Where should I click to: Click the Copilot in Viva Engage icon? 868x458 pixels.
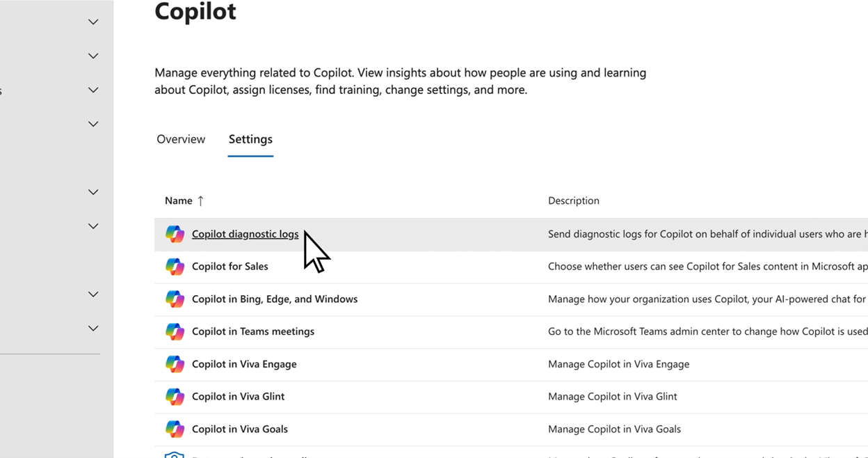pyautogui.click(x=175, y=364)
